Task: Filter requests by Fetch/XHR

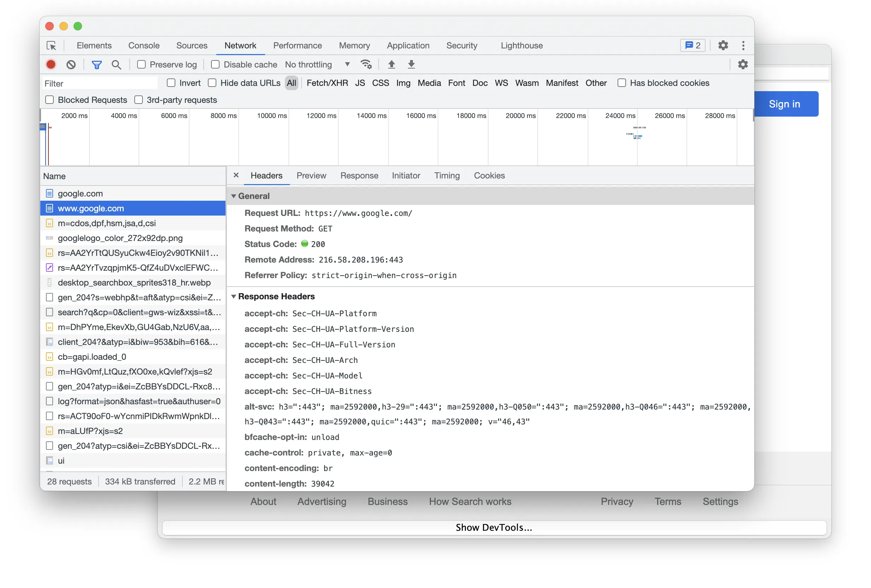Action: pos(327,83)
